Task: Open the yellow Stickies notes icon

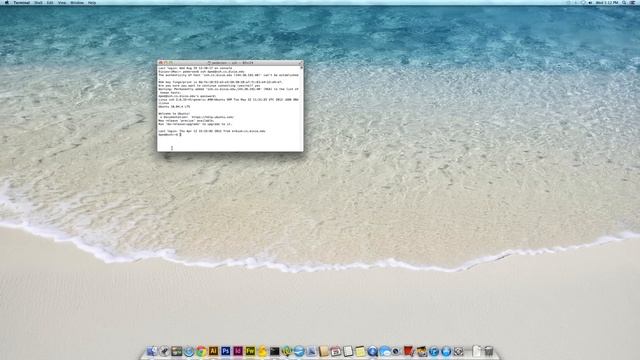Action: coord(360,351)
